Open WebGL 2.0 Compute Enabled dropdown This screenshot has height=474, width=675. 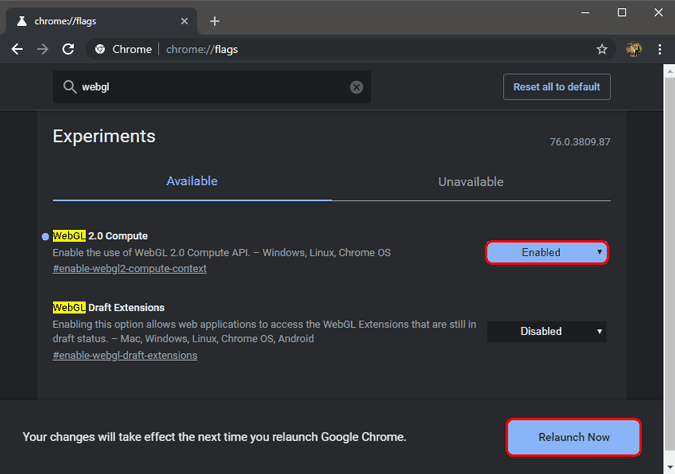[x=547, y=252]
